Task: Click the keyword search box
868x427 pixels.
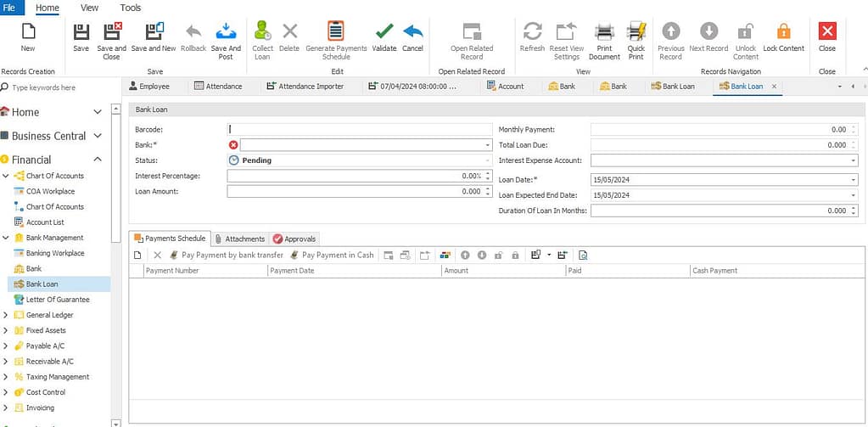Action: tap(55, 87)
